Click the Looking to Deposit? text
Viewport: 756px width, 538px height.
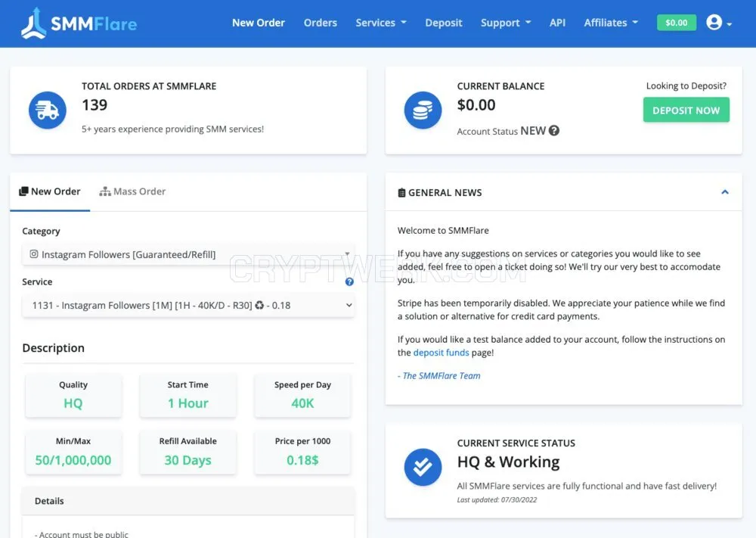coord(686,86)
